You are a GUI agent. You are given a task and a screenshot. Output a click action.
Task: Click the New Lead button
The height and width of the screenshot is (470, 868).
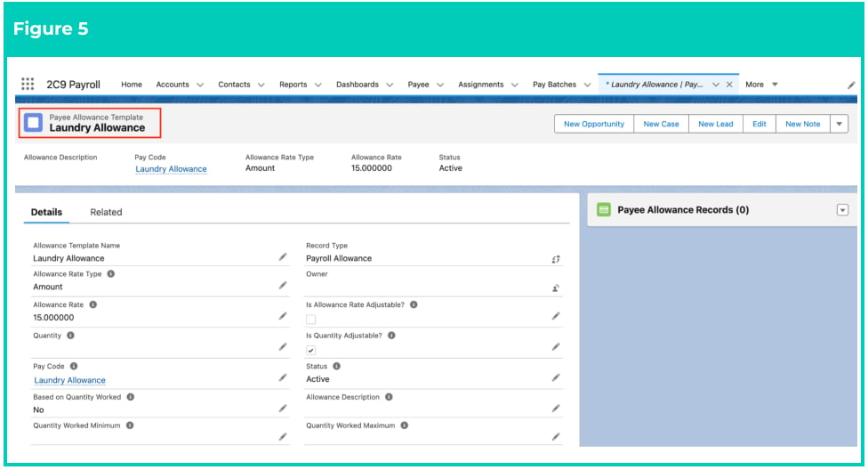pyautogui.click(x=715, y=124)
